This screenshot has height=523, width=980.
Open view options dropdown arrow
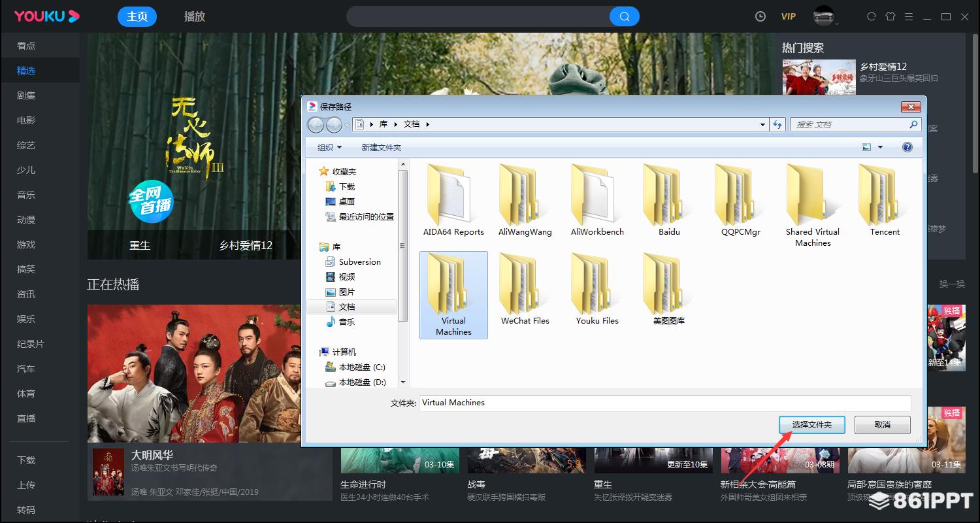[x=880, y=147]
